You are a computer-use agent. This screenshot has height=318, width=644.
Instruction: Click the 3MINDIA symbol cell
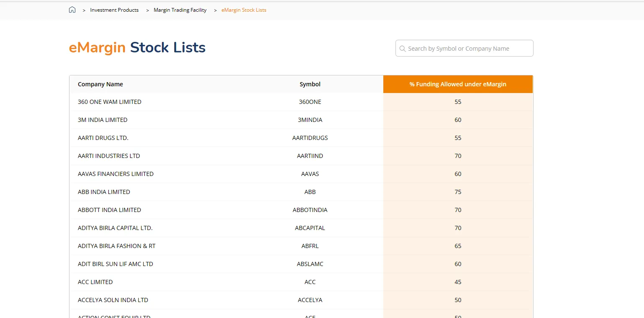pyautogui.click(x=310, y=120)
